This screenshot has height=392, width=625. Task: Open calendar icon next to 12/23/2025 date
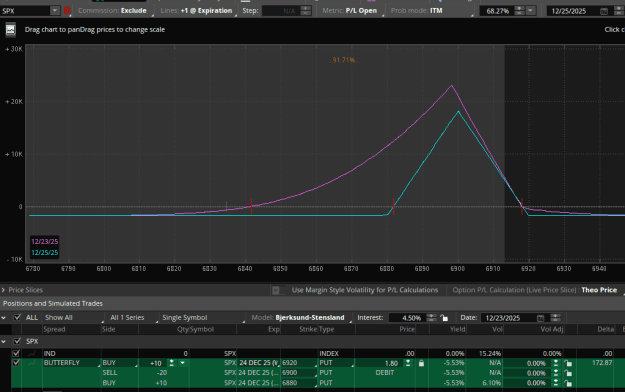click(x=540, y=318)
